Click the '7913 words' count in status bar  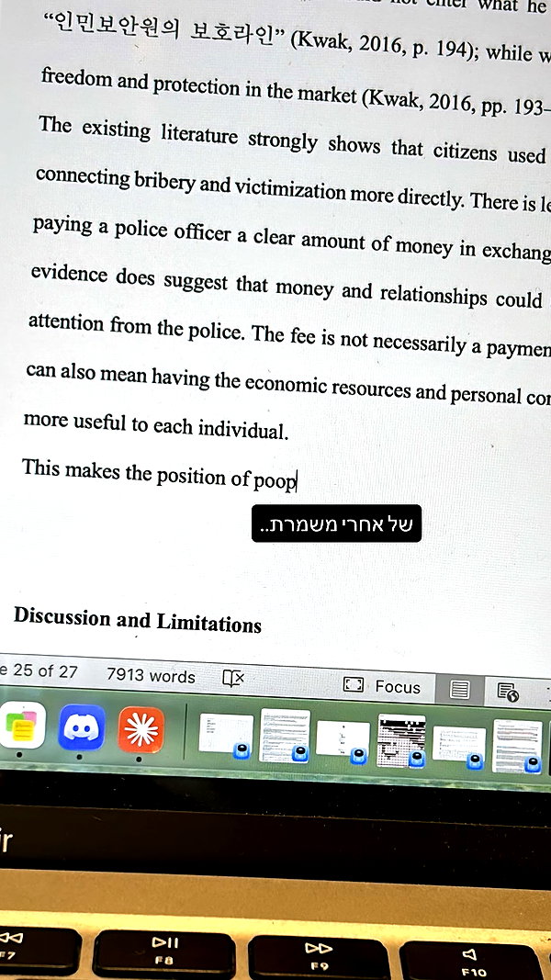(151, 676)
